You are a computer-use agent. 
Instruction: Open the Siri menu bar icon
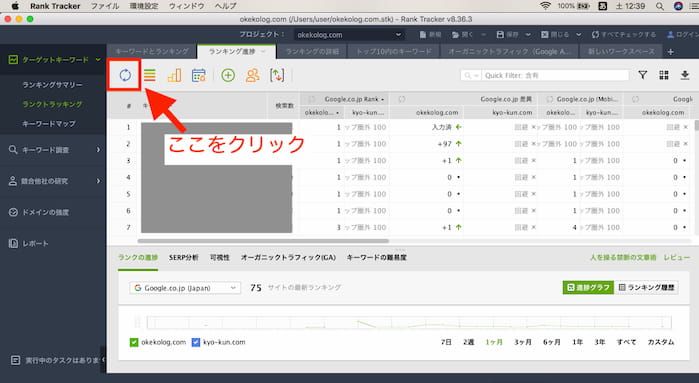tap(678, 6)
